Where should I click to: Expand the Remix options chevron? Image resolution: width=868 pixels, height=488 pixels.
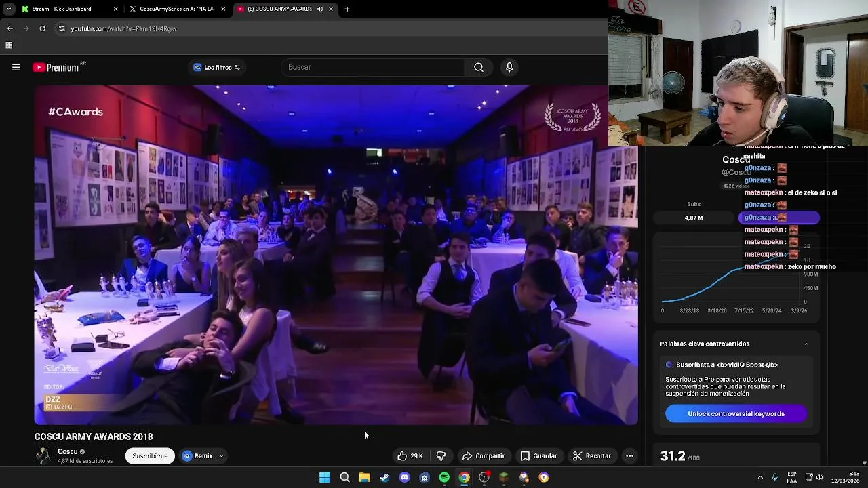point(221,456)
